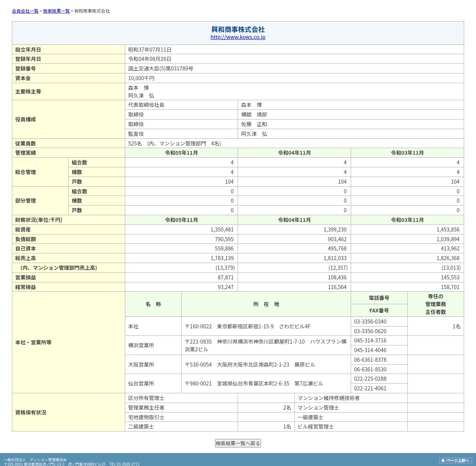Open the http://www.kows.co.jp company link

[x=238, y=37]
